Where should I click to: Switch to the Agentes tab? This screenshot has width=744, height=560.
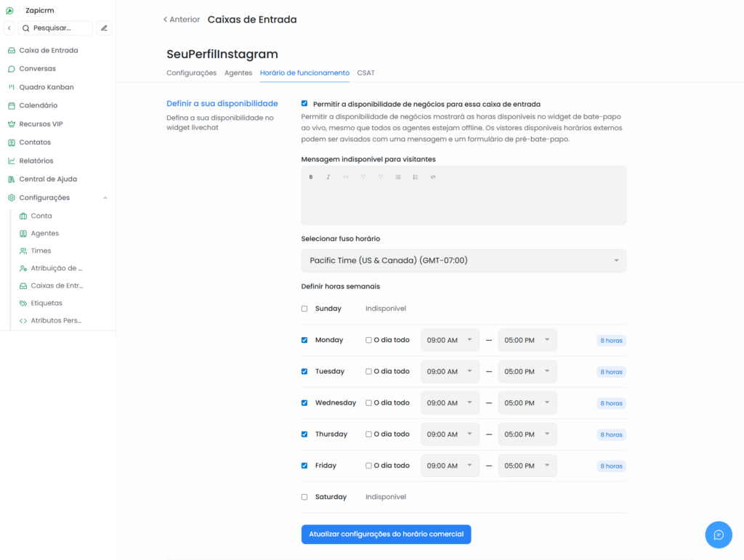click(x=238, y=73)
